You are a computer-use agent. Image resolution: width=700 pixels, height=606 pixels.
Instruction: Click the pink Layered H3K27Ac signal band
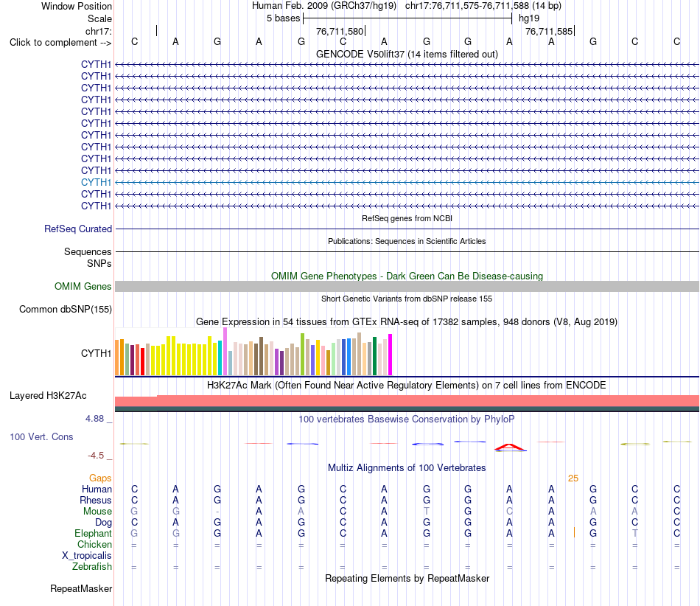(407, 401)
